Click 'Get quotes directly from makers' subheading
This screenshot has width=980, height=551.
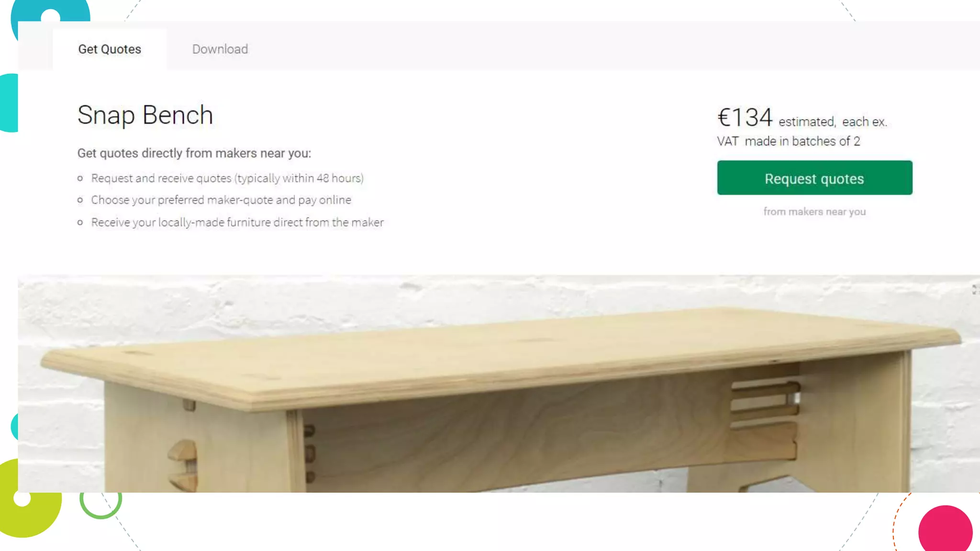[x=194, y=153]
